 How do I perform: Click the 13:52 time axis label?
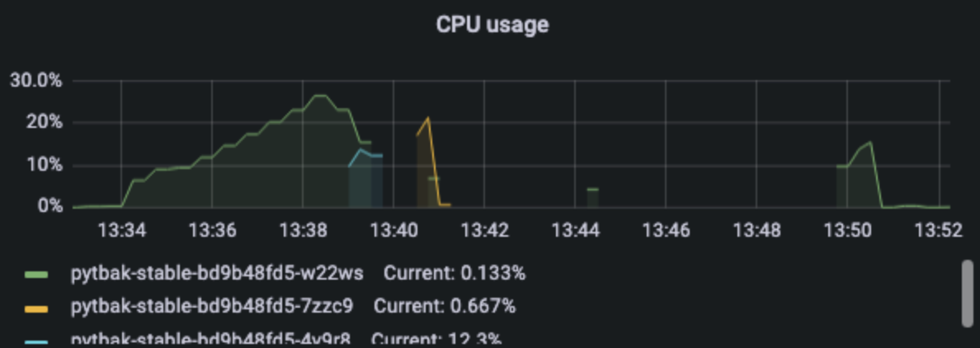938,231
